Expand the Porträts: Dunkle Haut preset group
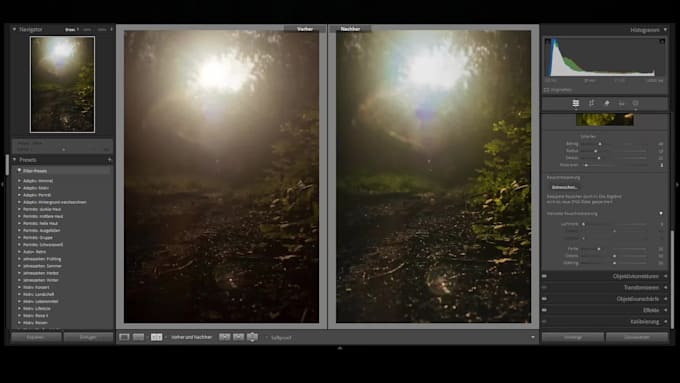The width and height of the screenshot is (680, 383). point(19,209)
